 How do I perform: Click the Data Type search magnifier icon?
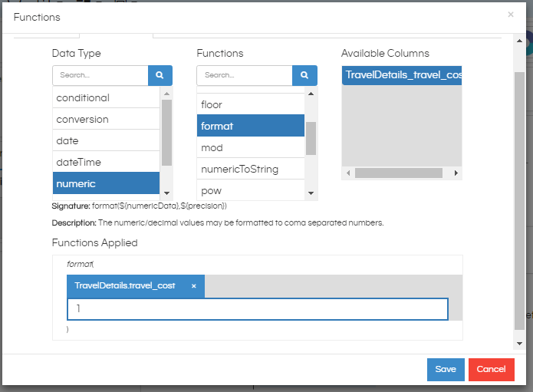pyautogui.click(x=160, y=75)
